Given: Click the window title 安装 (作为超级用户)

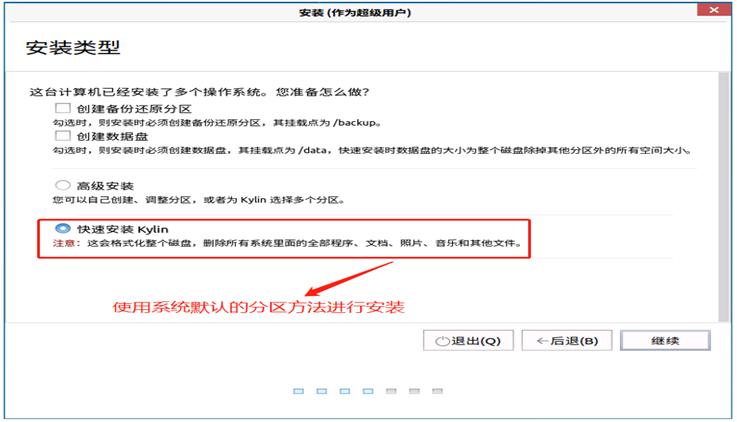Looking at the screenshot, I should pyautogui.click(x=355, y=12).
